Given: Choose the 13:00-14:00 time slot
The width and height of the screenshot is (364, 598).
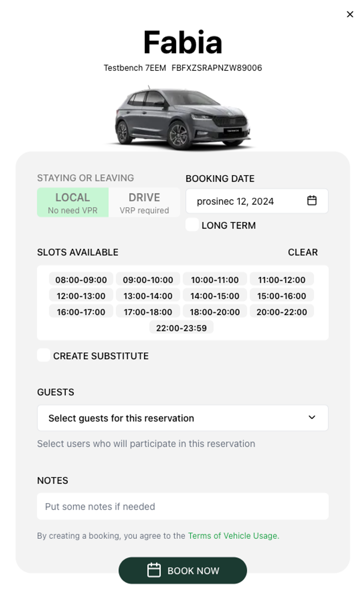Looking at the screenshot, I should (148, 296).
